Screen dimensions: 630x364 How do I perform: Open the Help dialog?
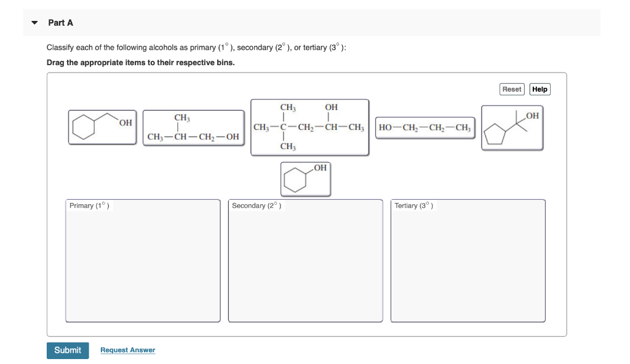tap(539, 89)
